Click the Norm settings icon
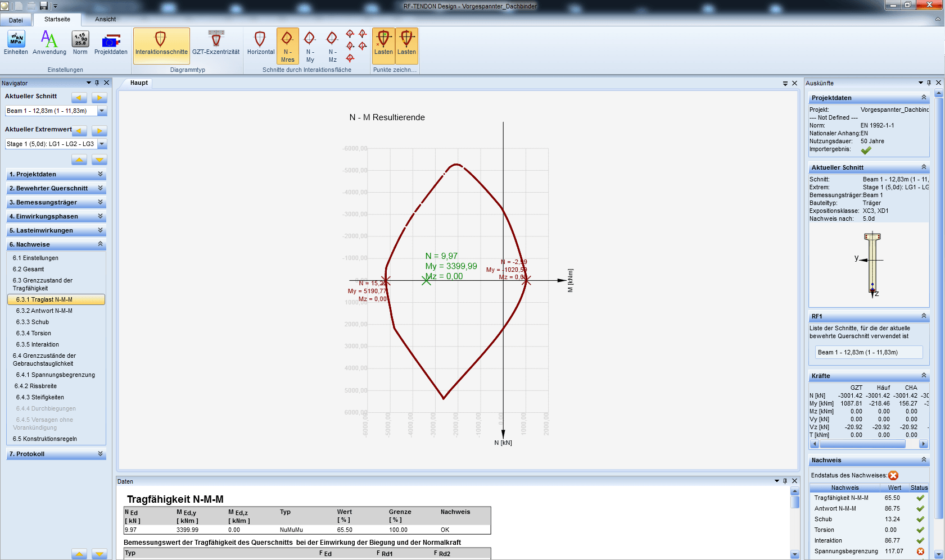 (x=80, y=43)
